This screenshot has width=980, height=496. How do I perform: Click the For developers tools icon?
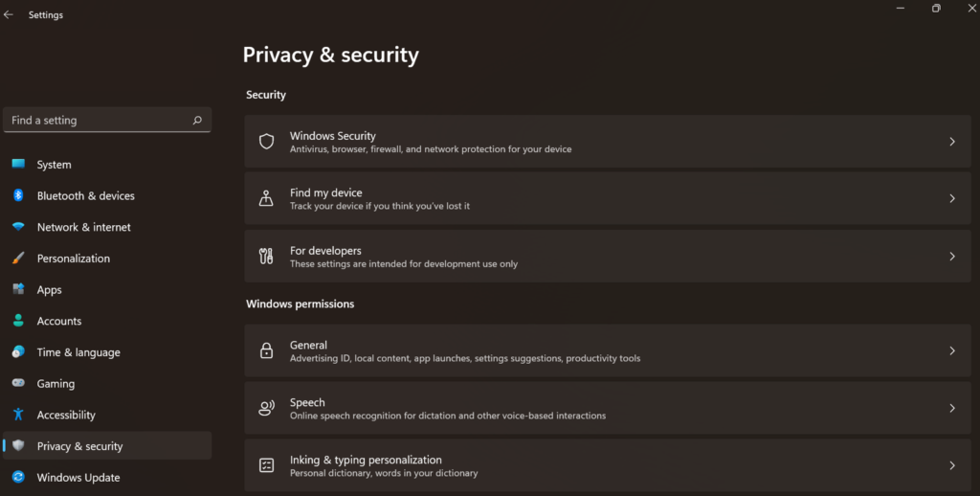[266, 256]
